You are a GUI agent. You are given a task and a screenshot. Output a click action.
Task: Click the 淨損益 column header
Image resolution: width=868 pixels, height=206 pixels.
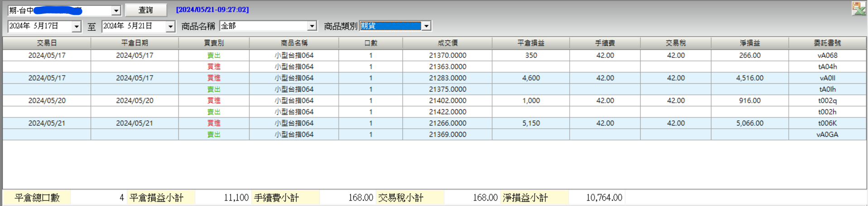click(x=750, y=43)
